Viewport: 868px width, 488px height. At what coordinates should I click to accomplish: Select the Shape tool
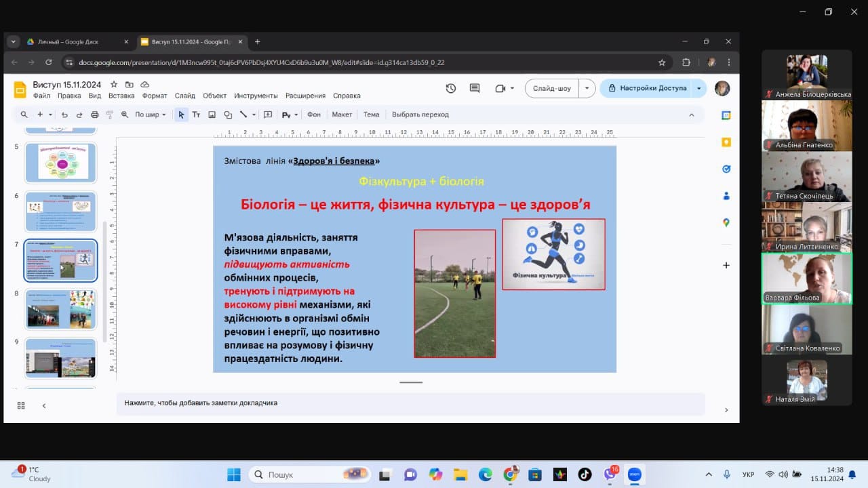click(228, 115)
